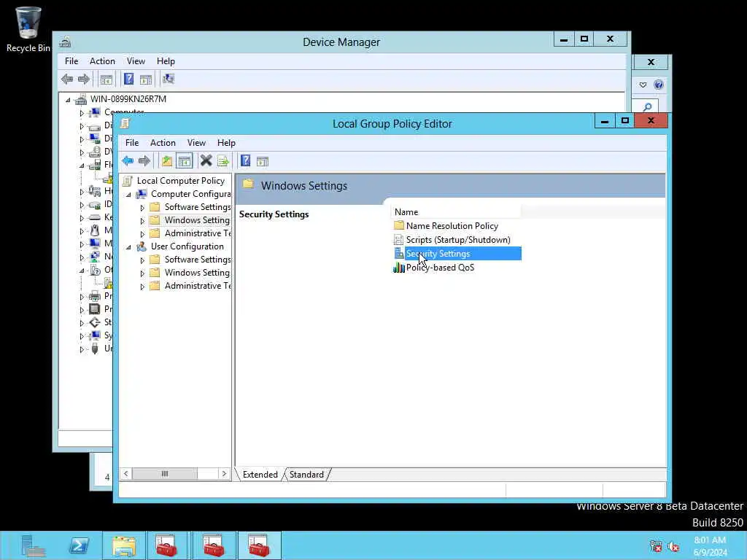Select User Configuration tree node
Image resolution: width=747 pixels, height=560 pixels.
pyautogui.click(x=187, y=246)
